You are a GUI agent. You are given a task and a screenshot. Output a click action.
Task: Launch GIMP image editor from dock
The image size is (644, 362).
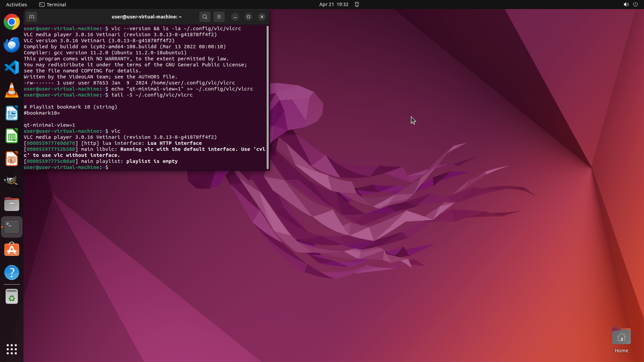pos(12,181)
